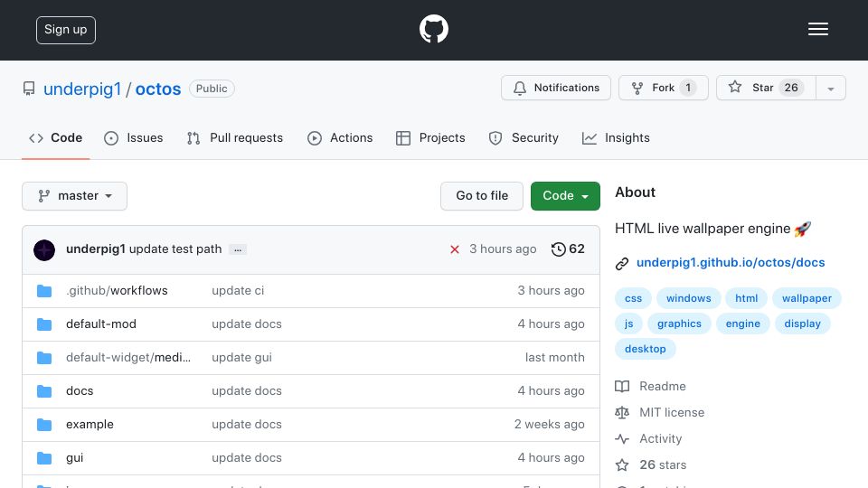Click the 26 stars link
This screenshot has width=868, height=488.
[663, 465]
